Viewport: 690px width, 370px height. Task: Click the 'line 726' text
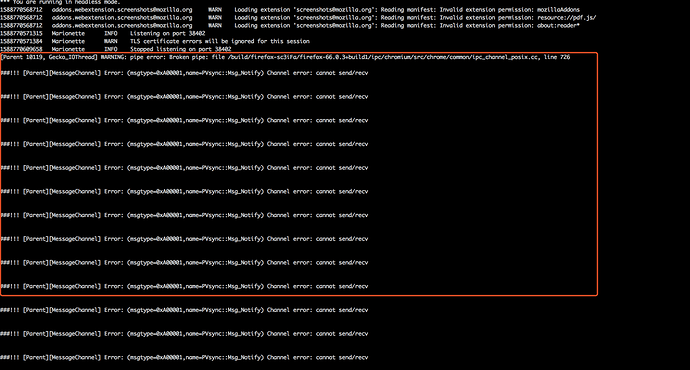(557, 57)
